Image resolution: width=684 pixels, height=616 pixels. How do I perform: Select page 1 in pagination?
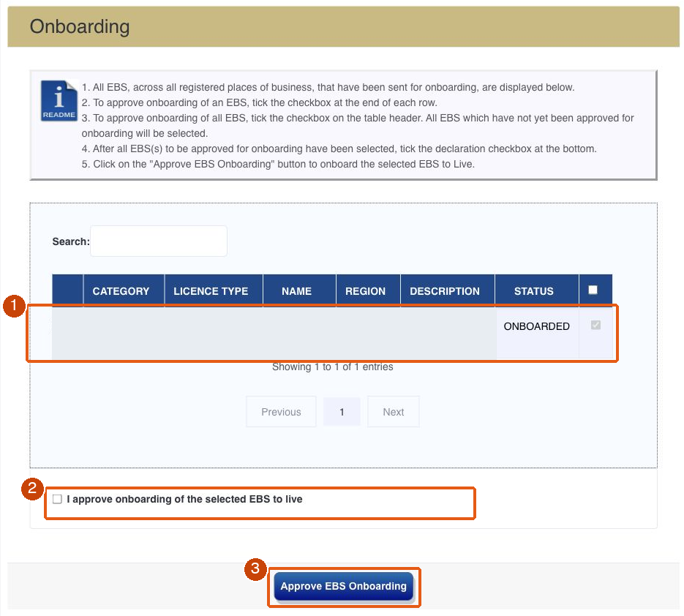click(342, 412)
